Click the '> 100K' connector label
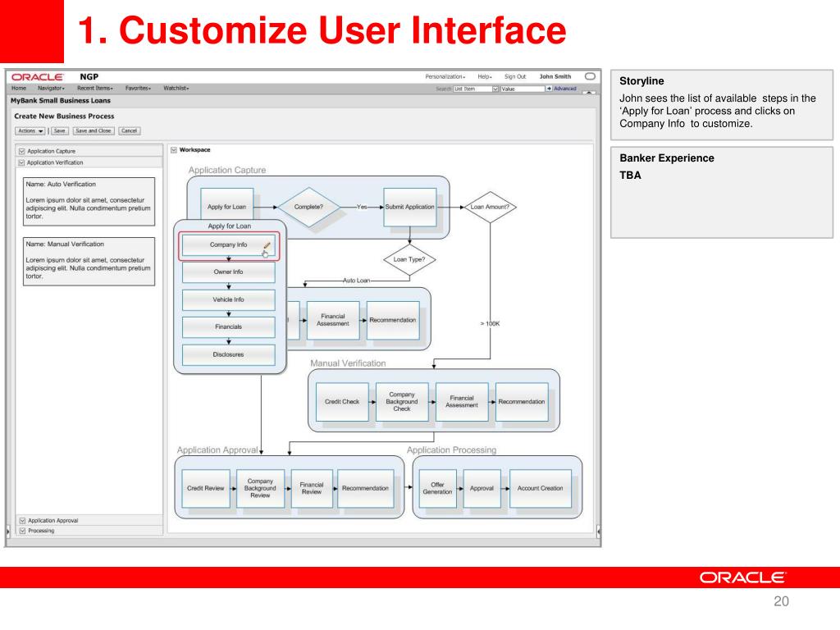The height and width of the screenshot is (630, 840). [491, 323]
